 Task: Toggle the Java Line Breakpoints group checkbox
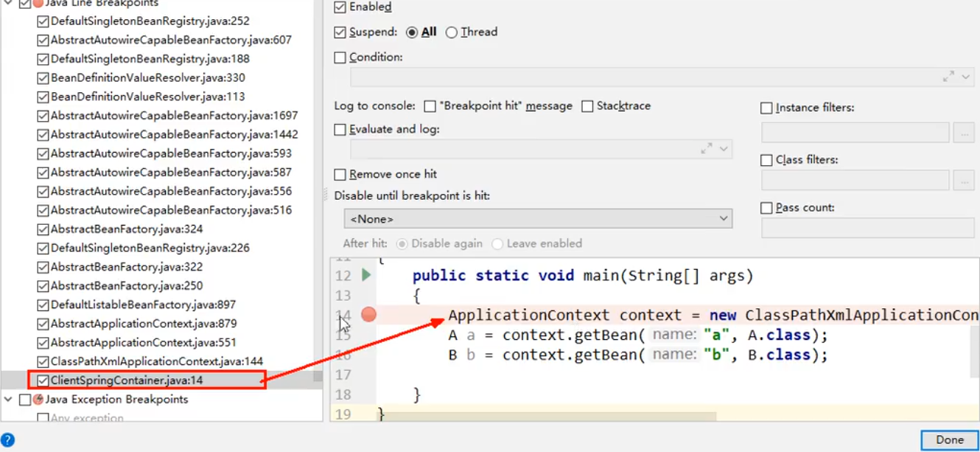(x=24, y=4)
